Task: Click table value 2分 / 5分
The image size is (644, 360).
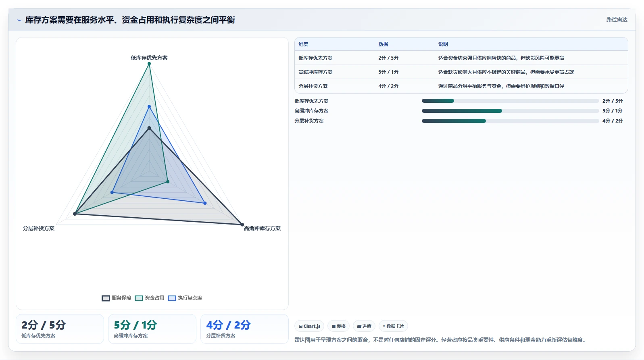Action: coord(388,58)
